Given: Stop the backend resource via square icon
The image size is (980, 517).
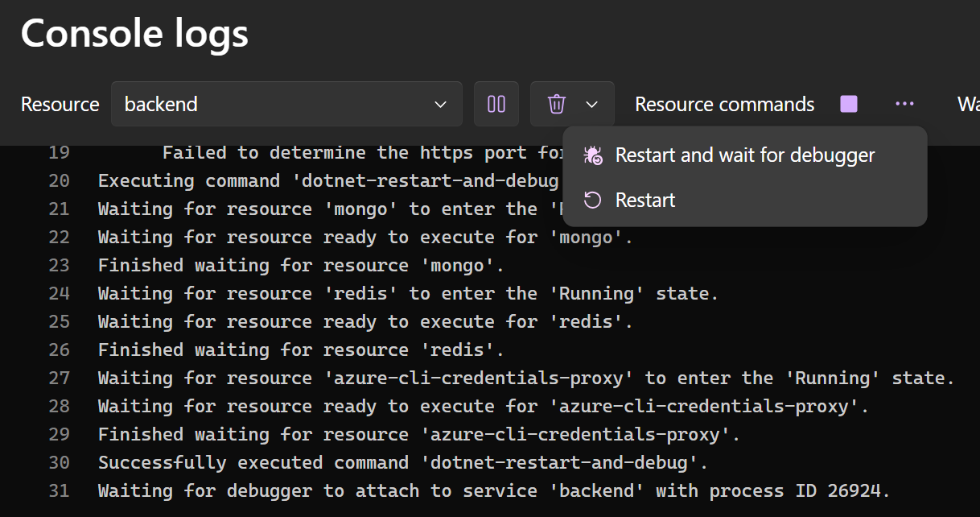Looking at the screenshot, I should [x=849, y=104].
